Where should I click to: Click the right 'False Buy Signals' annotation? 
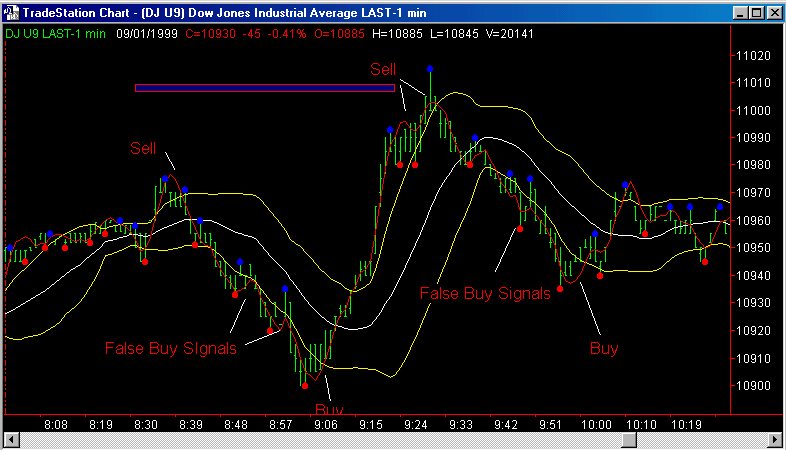(485, 293)
